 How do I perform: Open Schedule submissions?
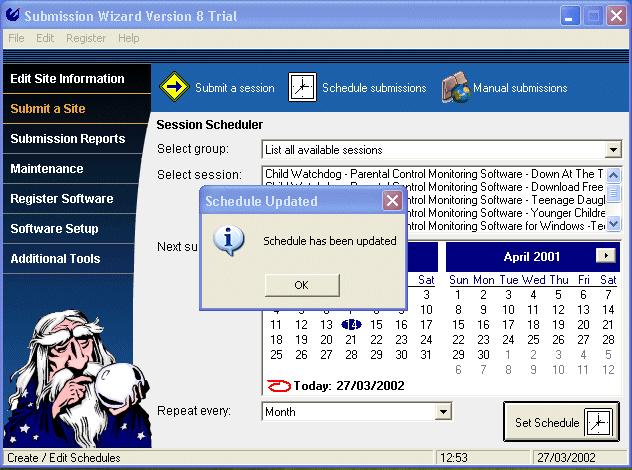374,88
